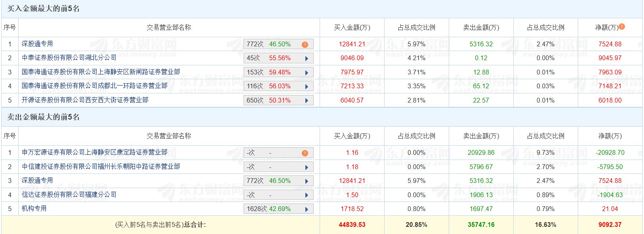Expand details arrow for 中信建投 福州长乐 row
Image resolution: width=644 pixels, height=234 pixels.
[x=307, y=167]
